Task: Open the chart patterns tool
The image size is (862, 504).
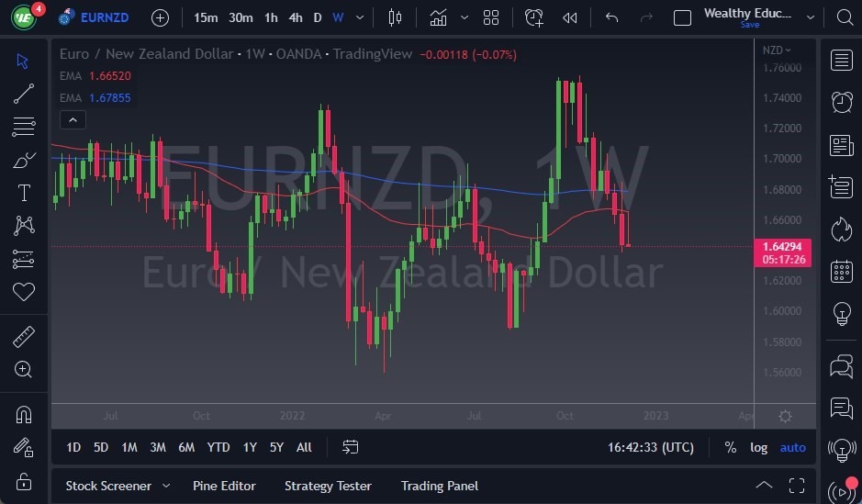Action: 24,225
